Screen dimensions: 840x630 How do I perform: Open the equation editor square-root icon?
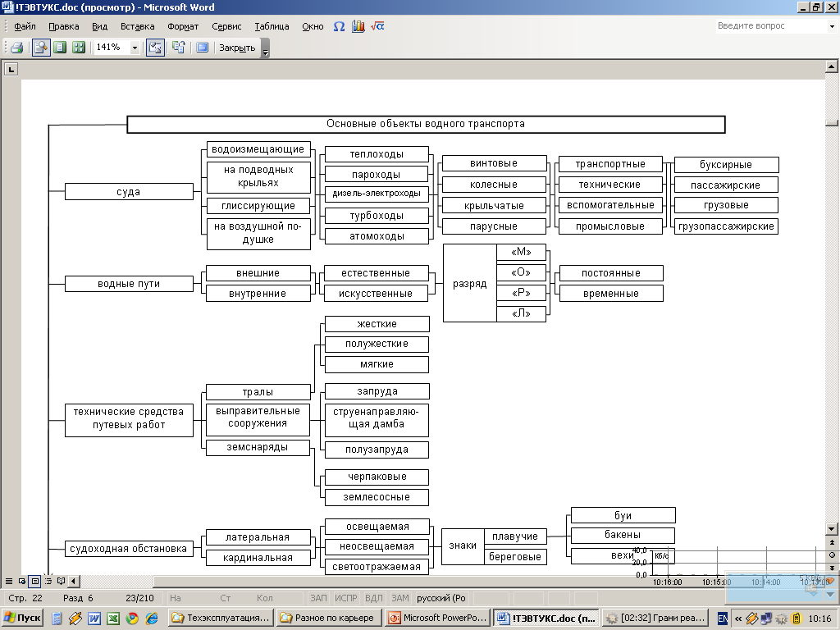377,26
